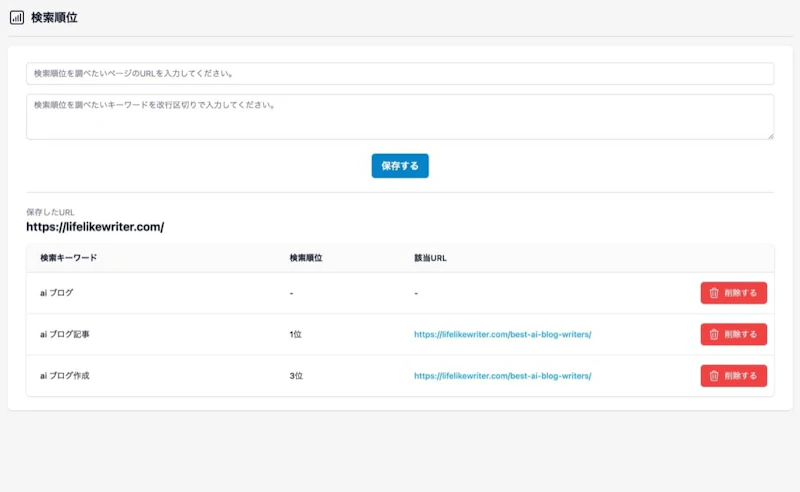
Task: Select the 'ai ブログ作成' keyword cell
Action: [65, 376]
